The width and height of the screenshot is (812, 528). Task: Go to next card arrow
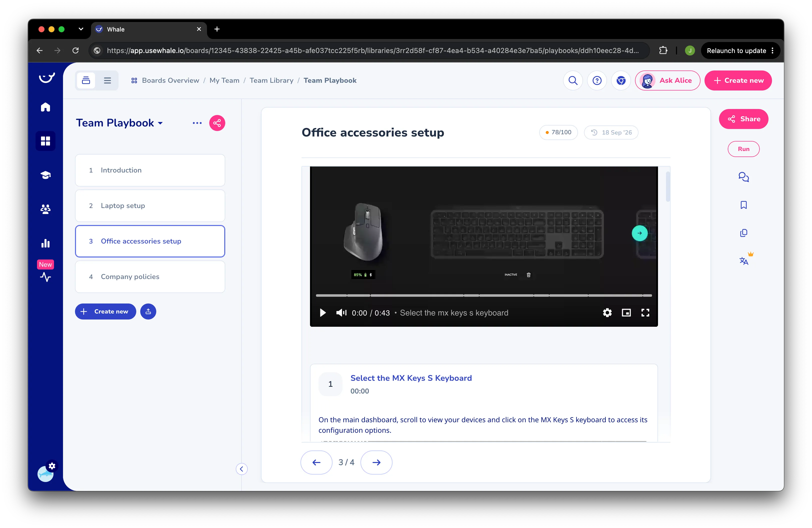(x=376, y=462)
